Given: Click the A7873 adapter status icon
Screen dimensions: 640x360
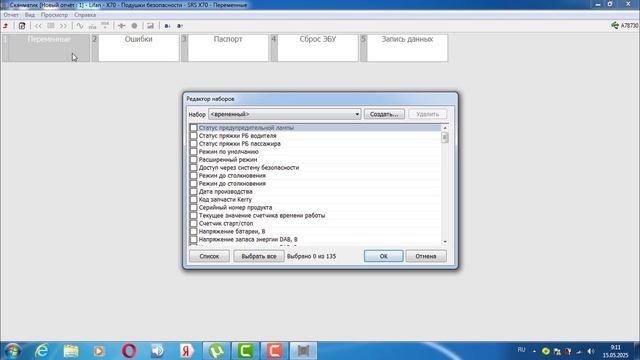Looking at the screenshot, I should (x=615, y=25).
